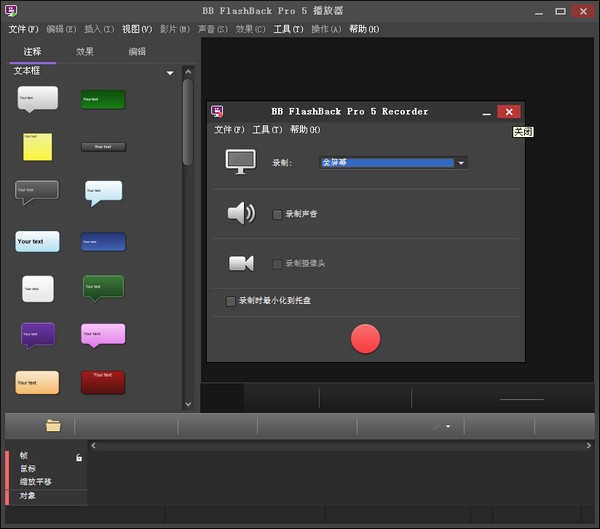Pick the purple speech bubble textbox style
Image resolution: width=600 pixels, height=529 pixels.
(38, 334)
